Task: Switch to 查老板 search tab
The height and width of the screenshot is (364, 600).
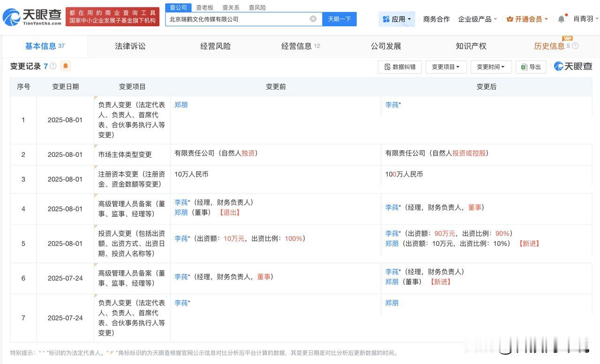Action: click(x=204, y=7)
